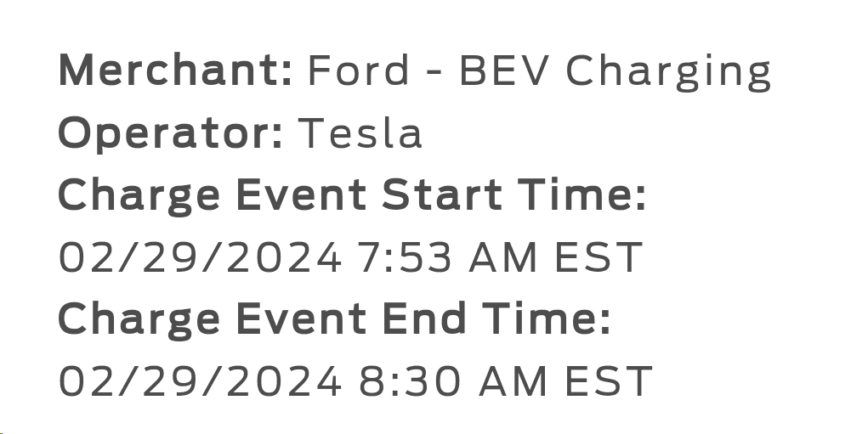Click AM next to 7:53
The width and height of the screenshot is (868, 434).
(504, 258)
